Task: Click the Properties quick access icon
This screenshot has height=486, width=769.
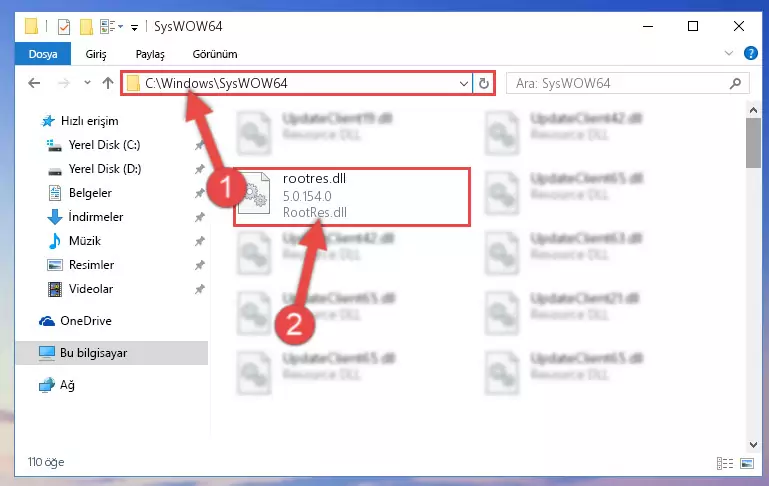Action: pos(64,26)
